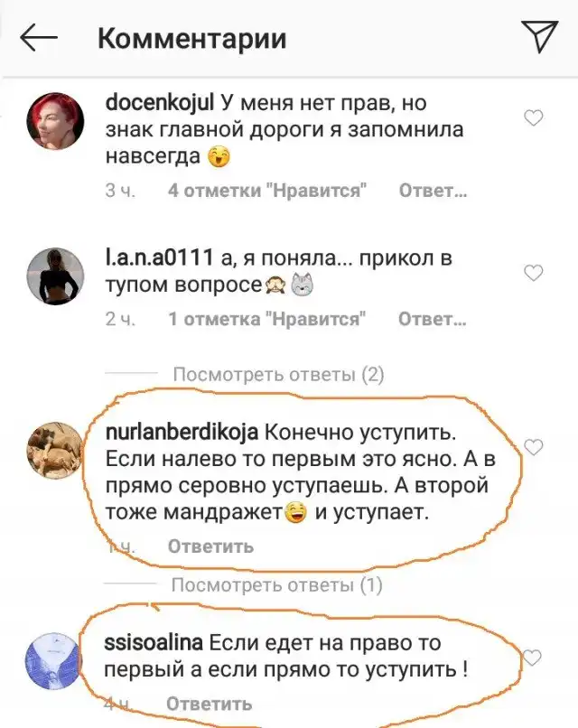This screenshot has height=728, width=578.
Task: Click "Ответить" under nurlanberdikoja's comment
Action: click(210, 546)
